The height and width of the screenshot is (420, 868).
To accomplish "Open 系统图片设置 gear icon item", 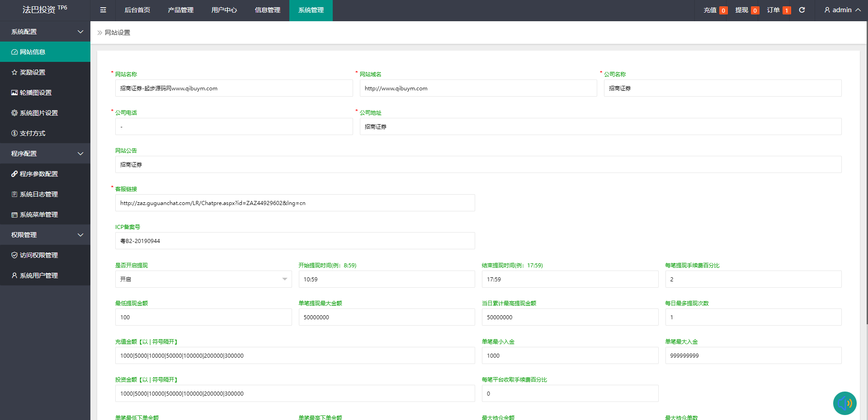I will coord(38,113).
